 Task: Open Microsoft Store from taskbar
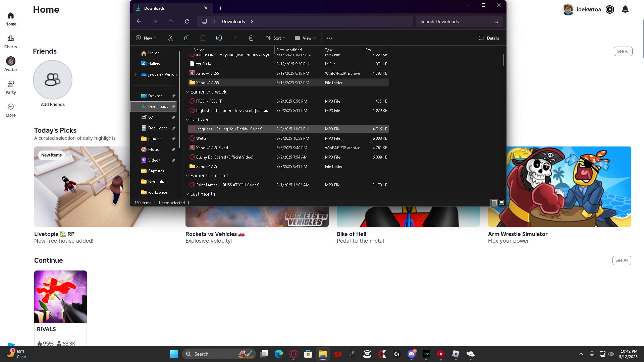pos(308,354)
